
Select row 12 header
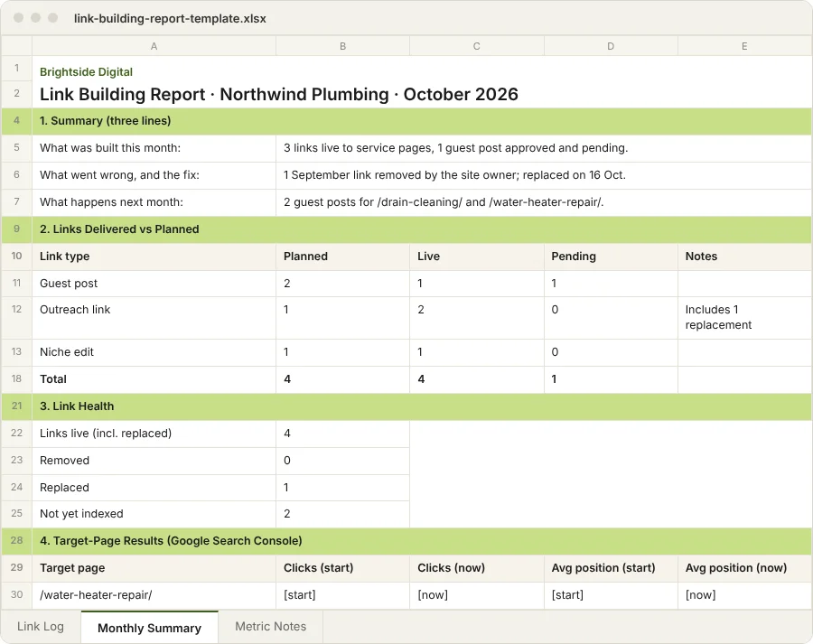pos(16,318)
